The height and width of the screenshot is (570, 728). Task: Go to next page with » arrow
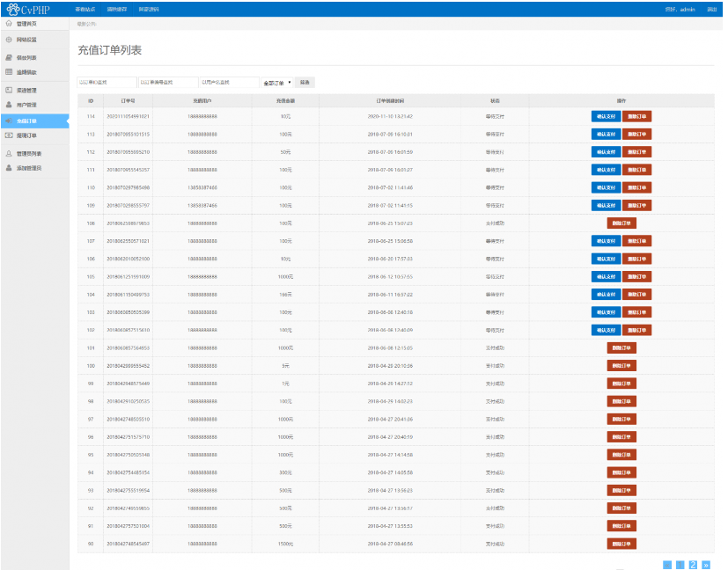pos(706,564)
